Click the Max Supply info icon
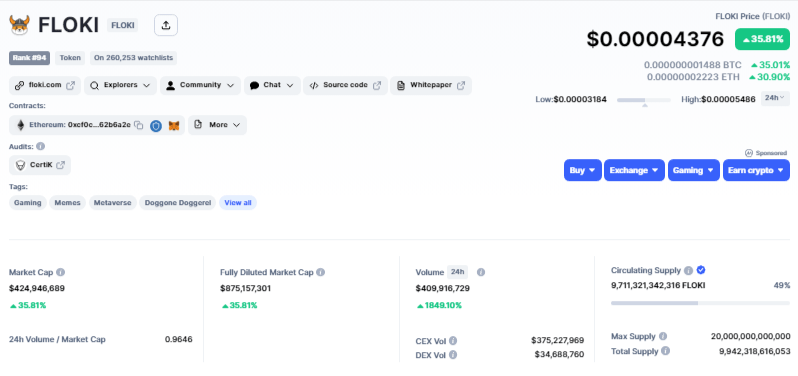Viewport: 798px width, 376px height. (663, 336)
